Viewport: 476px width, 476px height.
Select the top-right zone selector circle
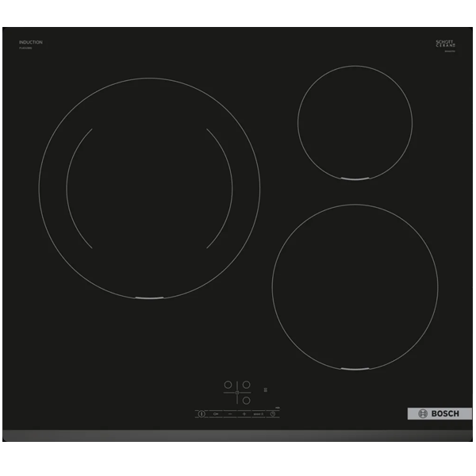point(246,385)
